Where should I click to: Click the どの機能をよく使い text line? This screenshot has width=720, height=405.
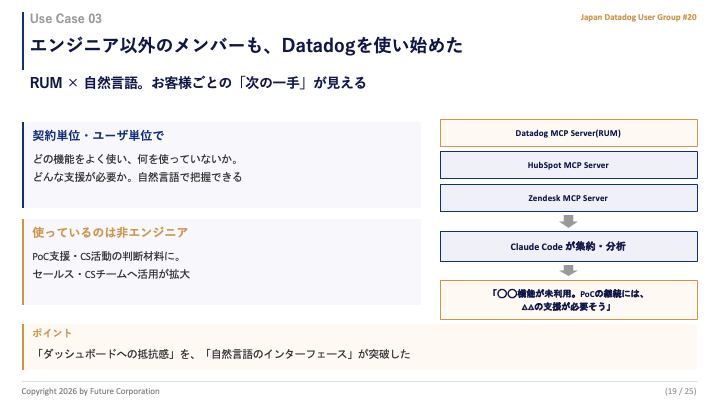(136, 159)
